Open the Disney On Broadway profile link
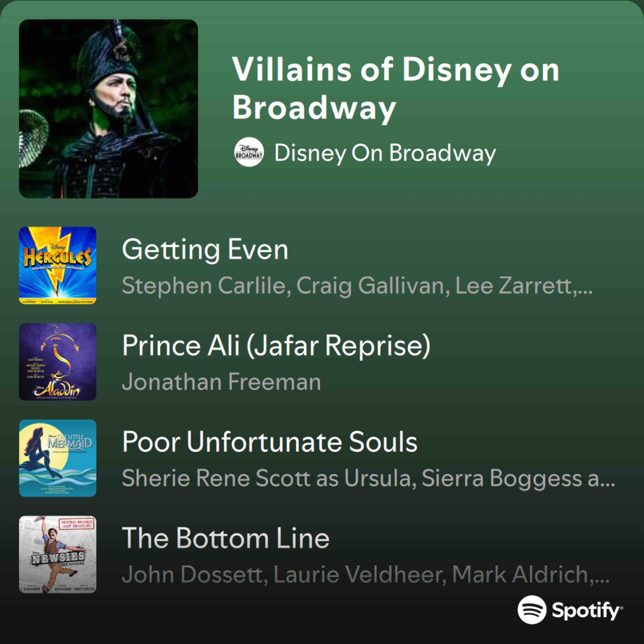644x644 pixels. (x=385, y=153)
